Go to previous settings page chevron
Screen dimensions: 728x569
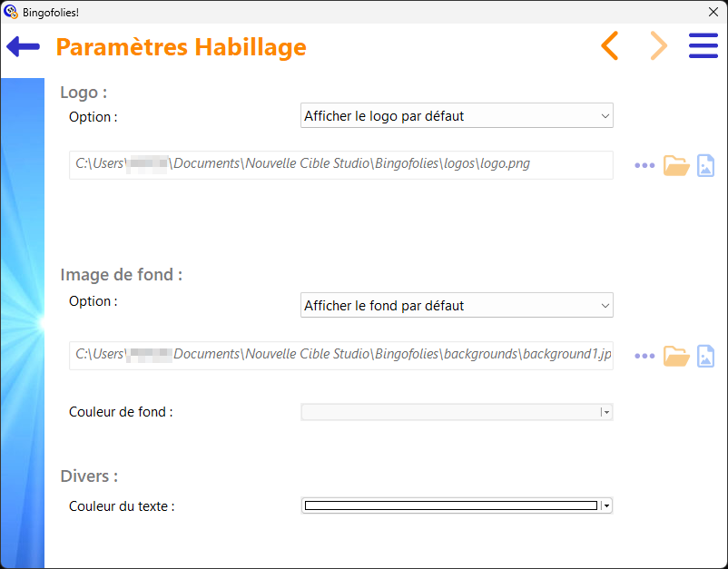(610, 46)
